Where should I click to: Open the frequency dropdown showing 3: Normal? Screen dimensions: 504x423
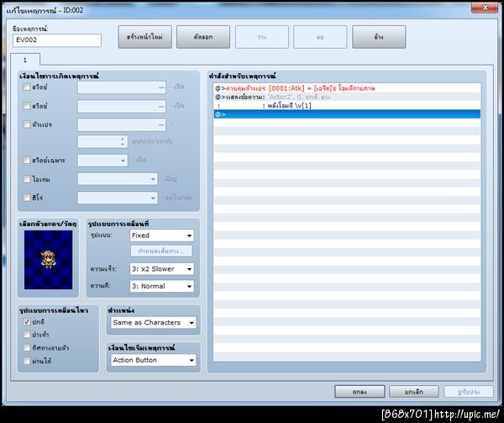click(x=162, y=286)
